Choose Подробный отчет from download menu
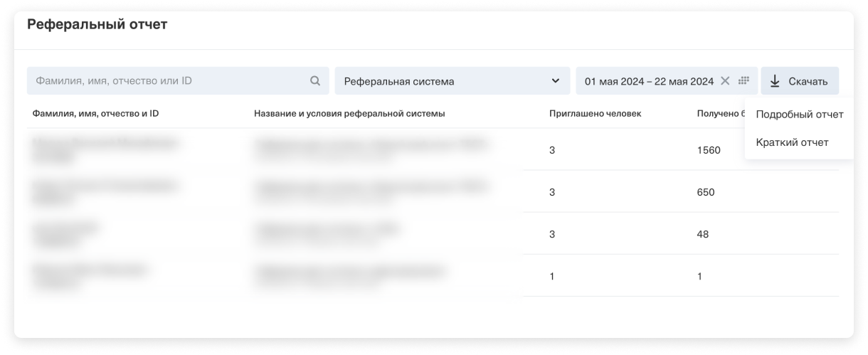The width and height of the screenshot is (868, 355). [x=799, y=115]
